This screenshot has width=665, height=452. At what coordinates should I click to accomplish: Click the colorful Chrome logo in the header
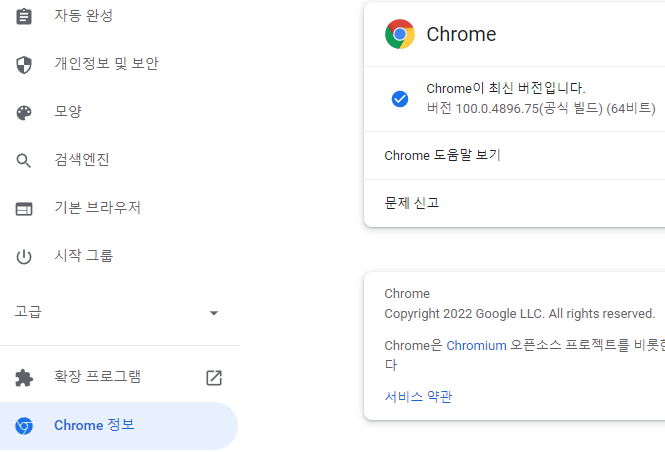[400, 34]
